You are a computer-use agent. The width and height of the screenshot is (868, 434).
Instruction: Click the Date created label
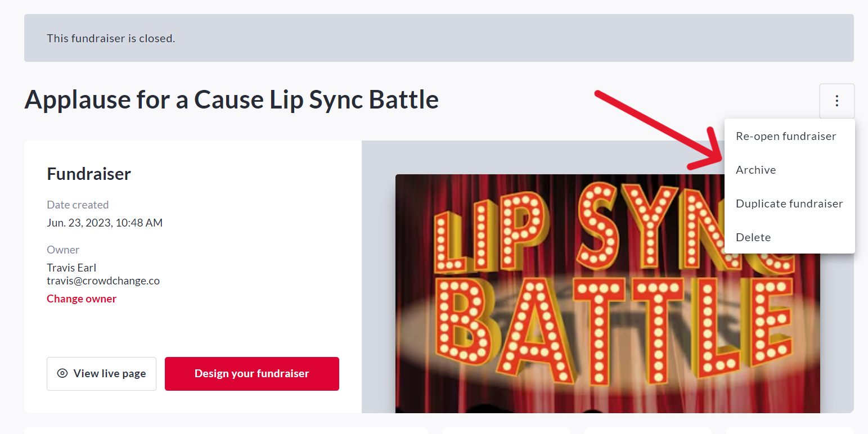(x=78, y=205)
